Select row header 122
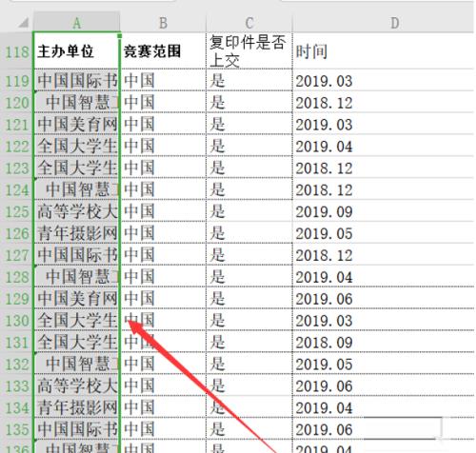 (16, 146)
